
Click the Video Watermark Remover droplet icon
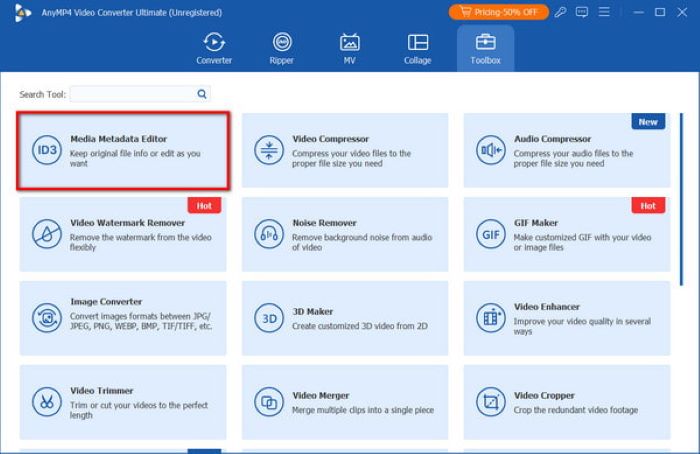point(47,234)
